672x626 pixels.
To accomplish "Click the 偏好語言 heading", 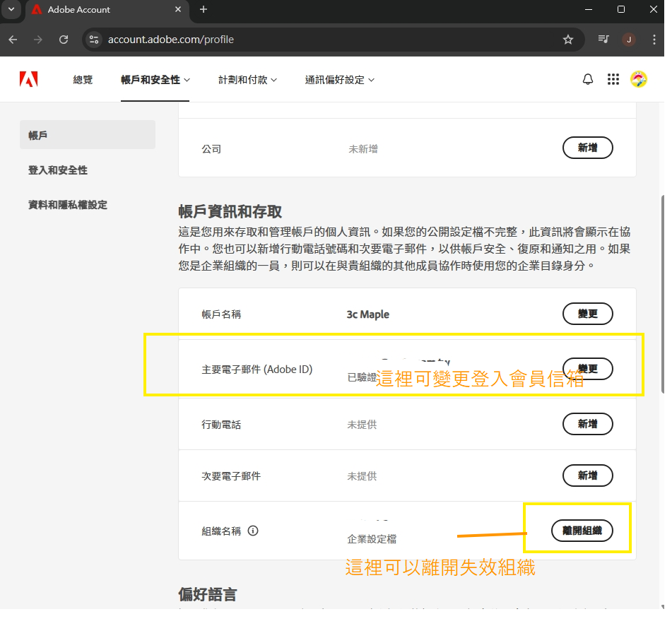I will (x=208, y=594).
